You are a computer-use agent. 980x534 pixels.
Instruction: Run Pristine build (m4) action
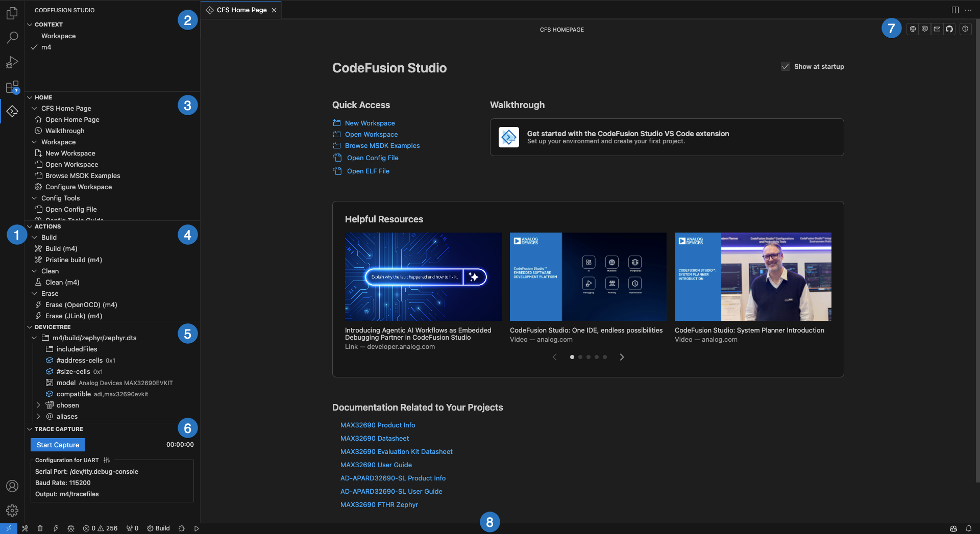tap(73, 260)
